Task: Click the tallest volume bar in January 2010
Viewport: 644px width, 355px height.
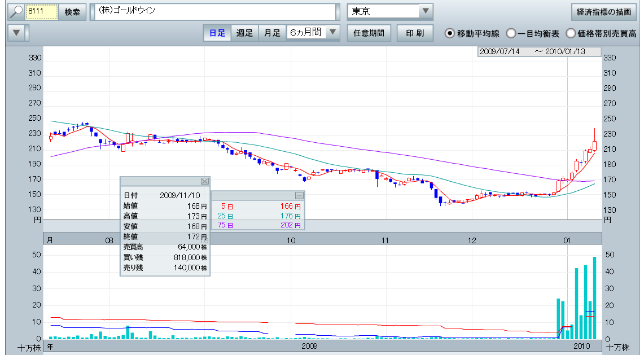Action: 594,297
